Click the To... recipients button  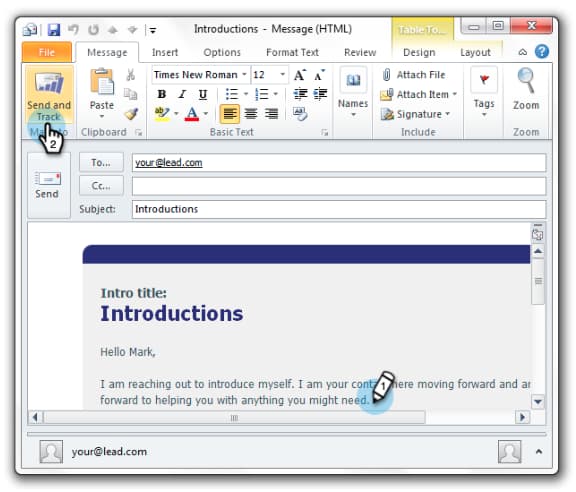coord(101,162)
